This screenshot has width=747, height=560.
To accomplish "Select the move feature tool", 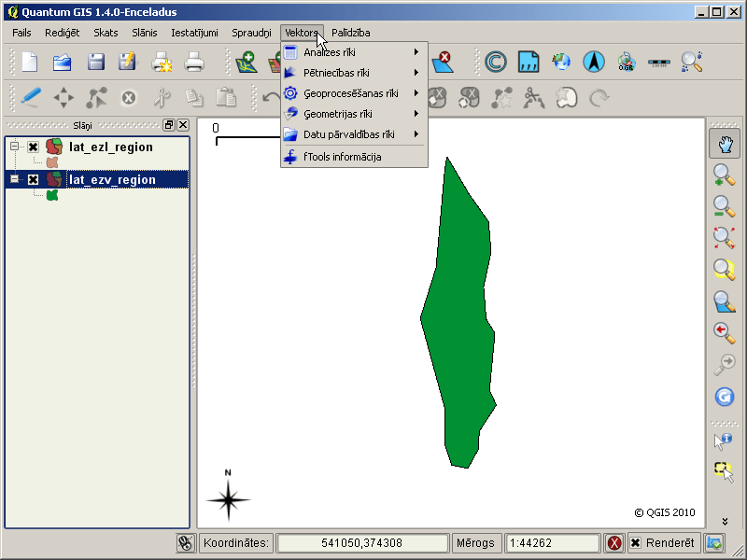I will coord(63,98).
